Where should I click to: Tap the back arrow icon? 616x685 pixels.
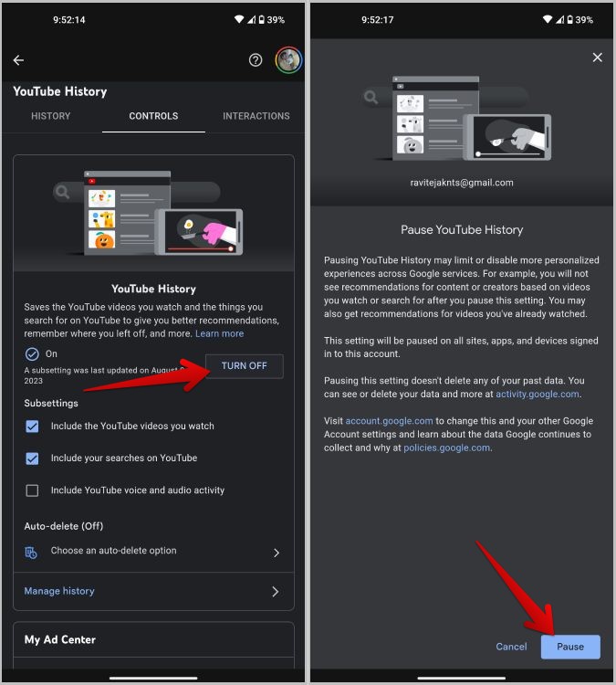[18, 60]
